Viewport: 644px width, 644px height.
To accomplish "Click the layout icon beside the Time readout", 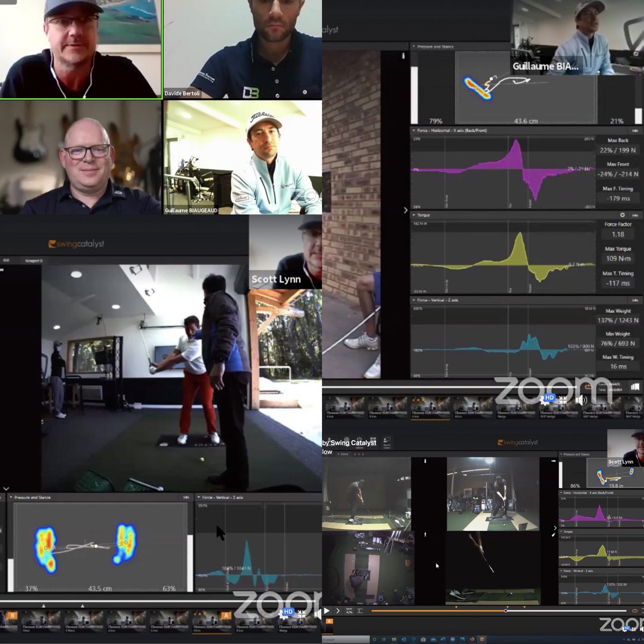I will [635, 386].
